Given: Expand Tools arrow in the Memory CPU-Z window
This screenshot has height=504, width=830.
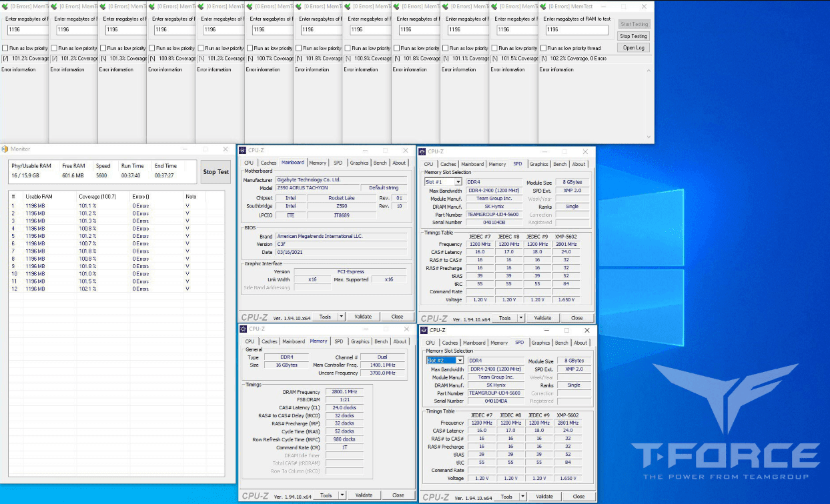Looking at the screenshot, I should tap(342, 495).
